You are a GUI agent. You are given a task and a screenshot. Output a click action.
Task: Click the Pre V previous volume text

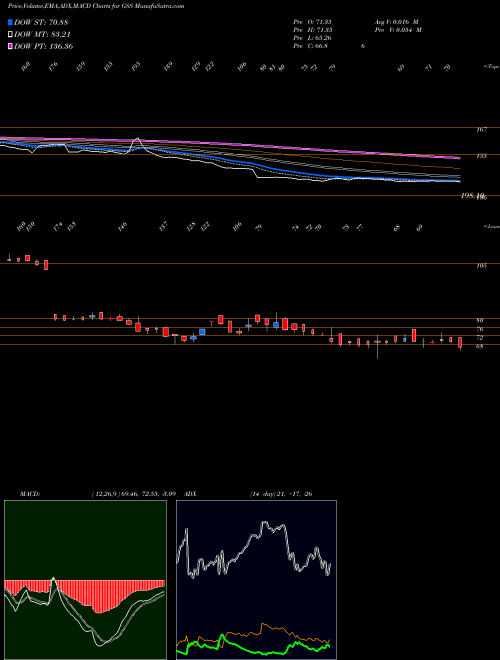[397, 29]
